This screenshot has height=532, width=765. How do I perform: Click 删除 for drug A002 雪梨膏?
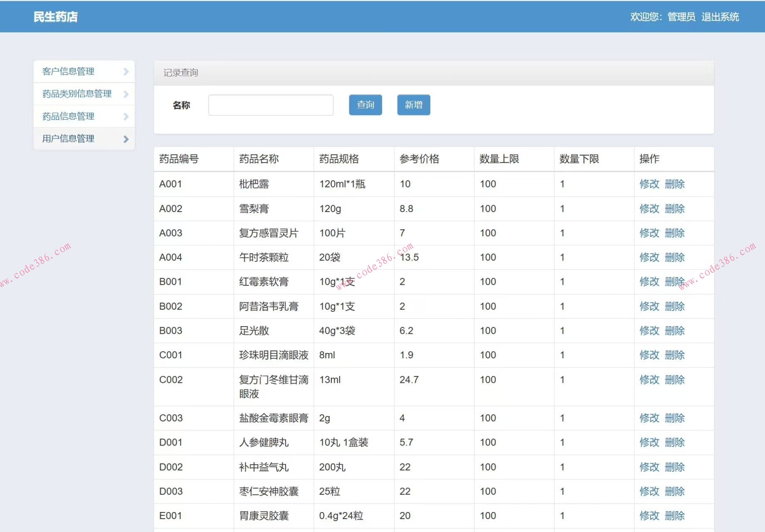pos(674,209)
